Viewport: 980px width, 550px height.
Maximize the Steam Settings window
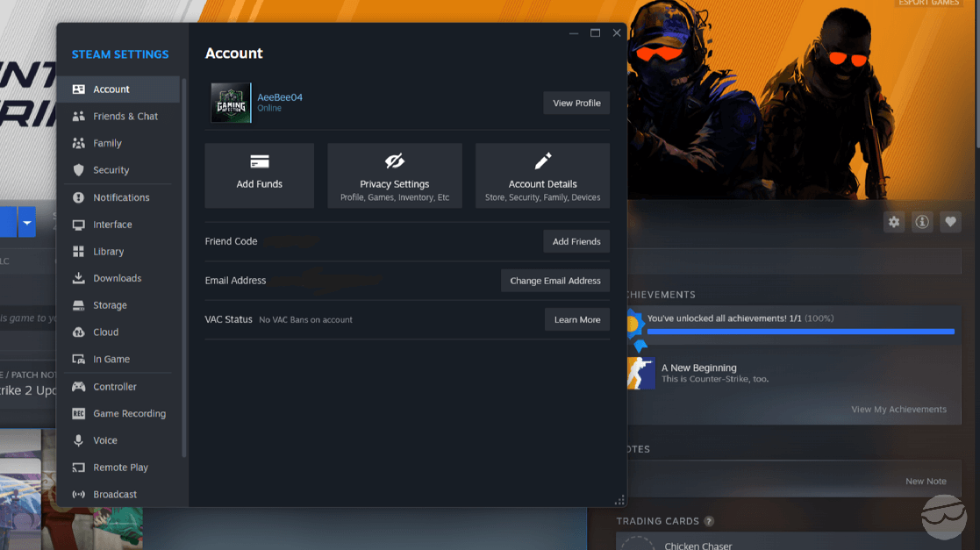click(595, 33)
